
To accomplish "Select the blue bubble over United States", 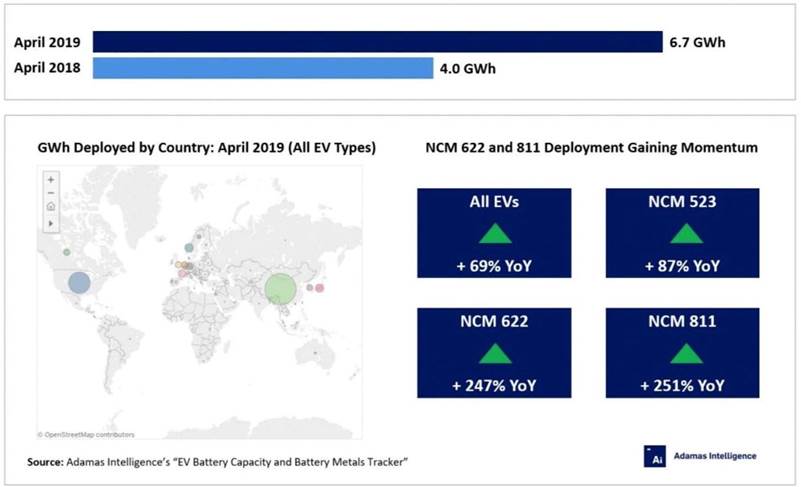I will click(x=78, y=282).
